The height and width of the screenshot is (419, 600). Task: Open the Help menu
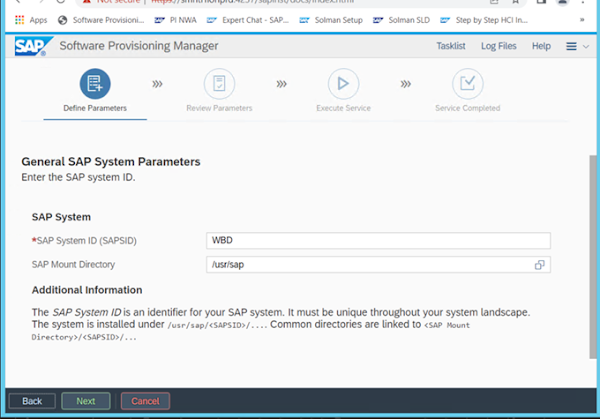541,46
